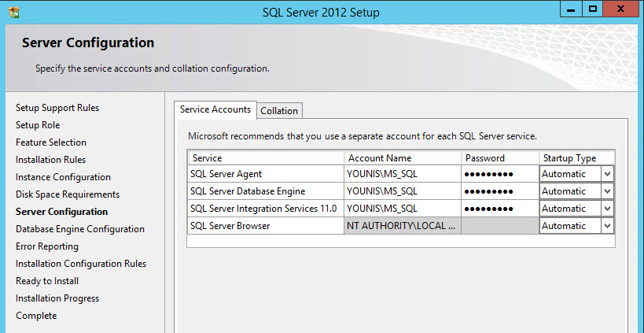Expand Startup Type for SQL Server Database Engine
644x333 pixels.
pyautogui.click(x=606, y=191)
